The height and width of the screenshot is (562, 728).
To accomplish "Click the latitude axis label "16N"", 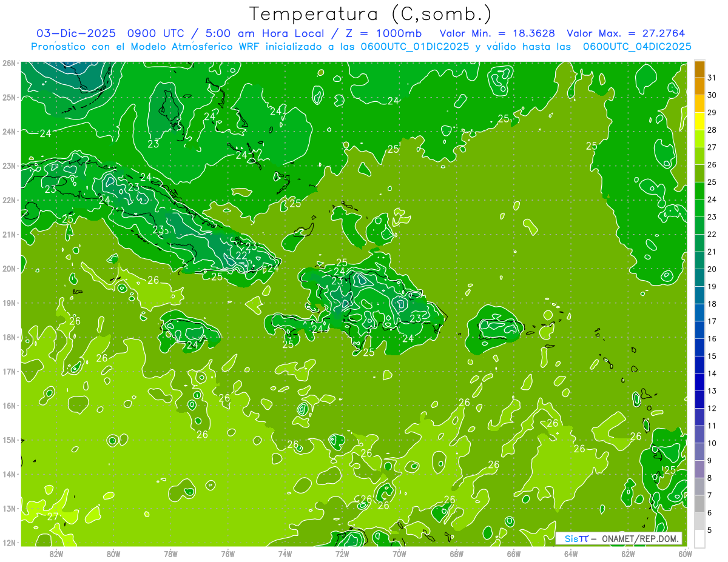I will tap(8, 406).
